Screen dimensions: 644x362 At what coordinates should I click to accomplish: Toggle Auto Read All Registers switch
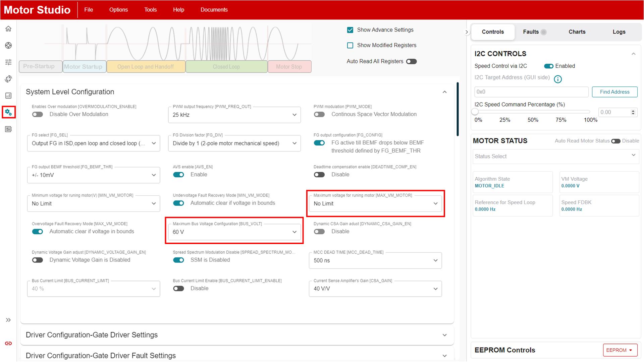[411, 61]
